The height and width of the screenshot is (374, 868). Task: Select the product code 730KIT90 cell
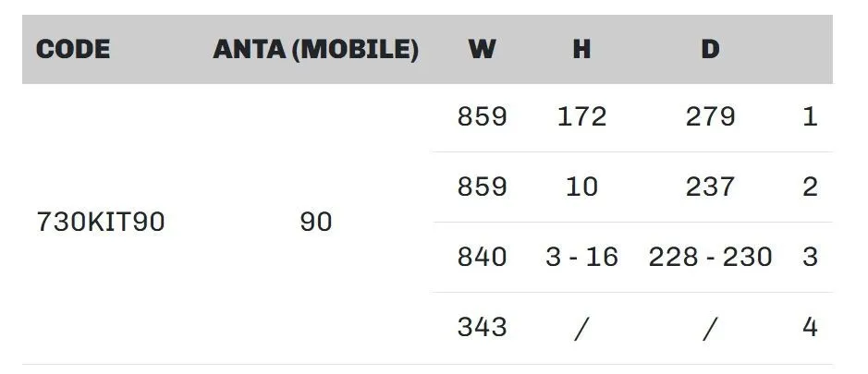click(x=101, y=223)
